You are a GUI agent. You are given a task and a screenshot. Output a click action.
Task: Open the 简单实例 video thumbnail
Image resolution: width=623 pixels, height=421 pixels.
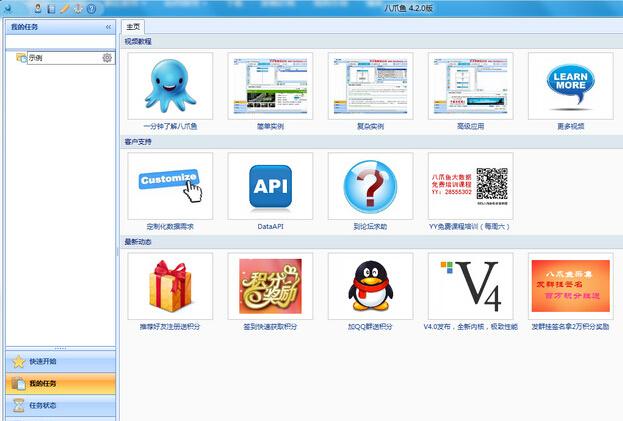coord(270,86)
